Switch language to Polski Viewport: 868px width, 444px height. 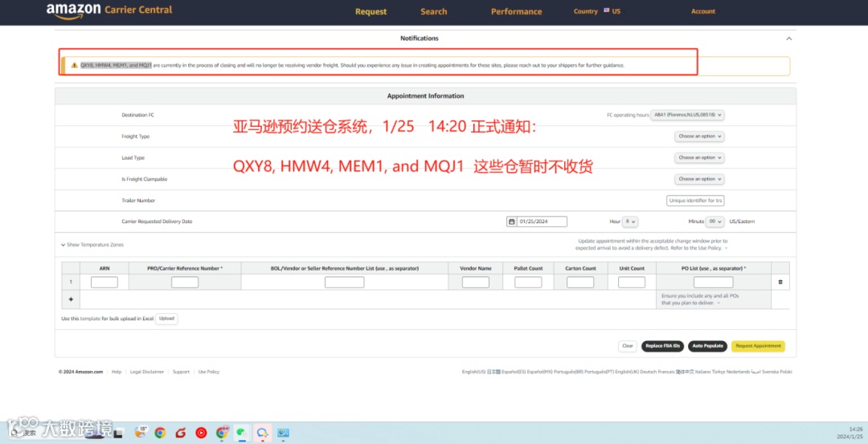pos(785,372)
